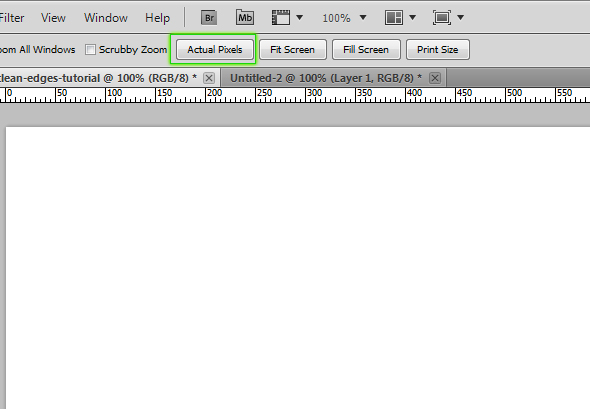Click the Arrange Documents icon
Screen dimensions: 590x409
[394, 18]
